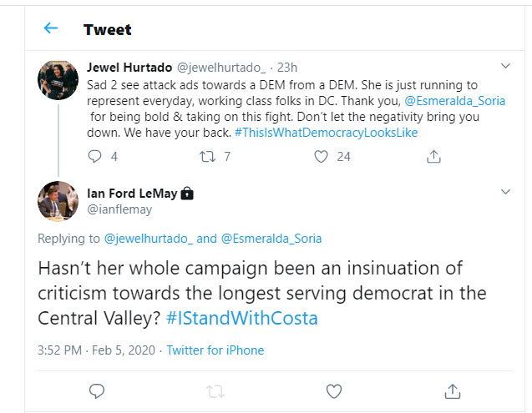Share Jewel Hurtado's tweet

pyautogui.click(x=433, y=156)
